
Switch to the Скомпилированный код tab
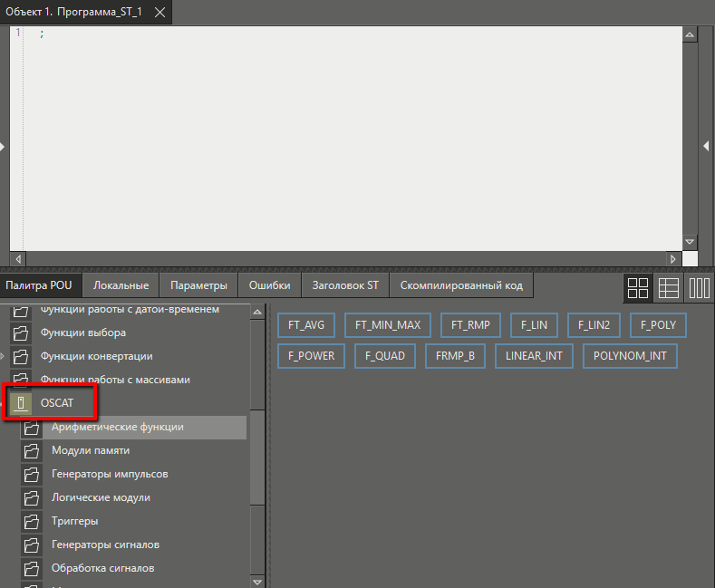461,285
